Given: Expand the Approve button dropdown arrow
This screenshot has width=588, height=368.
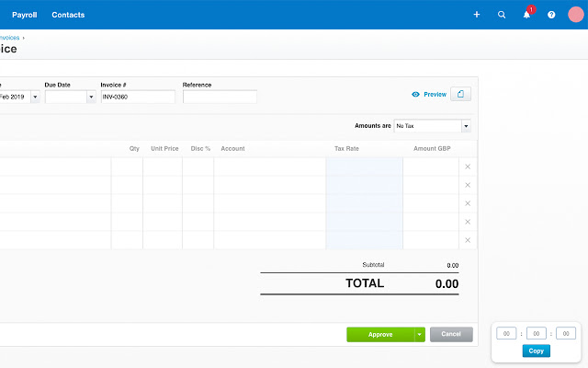Looking at the screenshot, I should click(420, 335).
